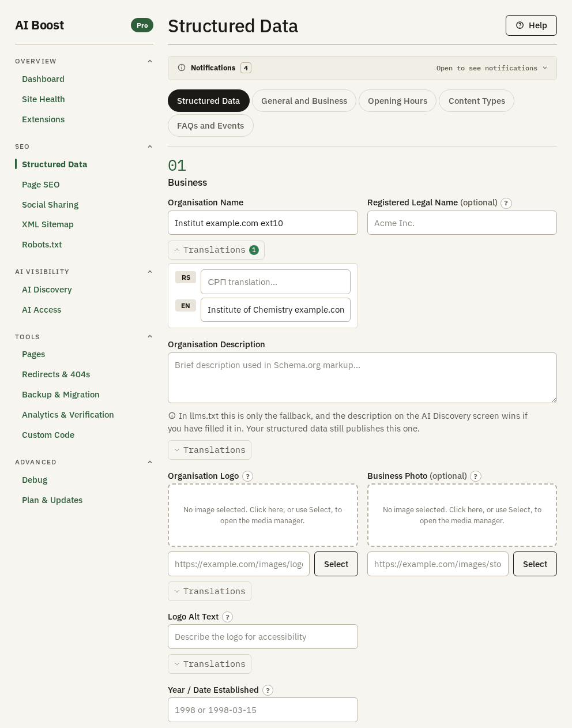Click the translations count badge 1
572x728 pixels.
pyautogui.click(x=254, y=250)
